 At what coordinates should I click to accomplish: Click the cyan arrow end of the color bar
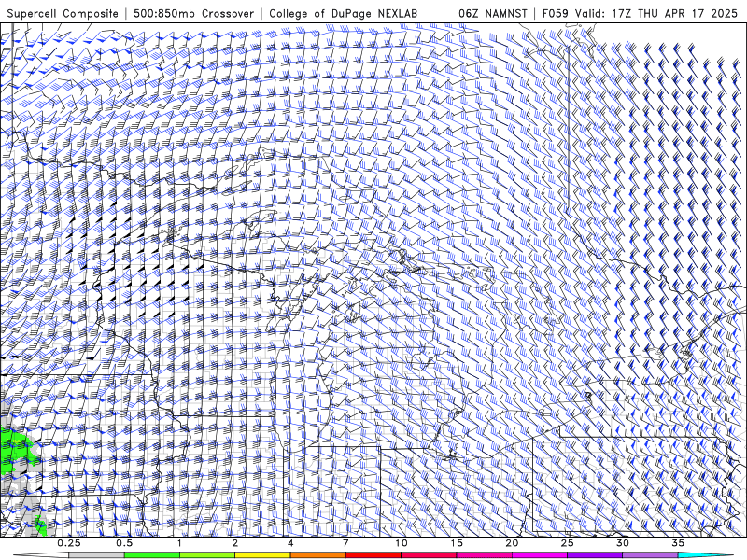click(706, 555)
